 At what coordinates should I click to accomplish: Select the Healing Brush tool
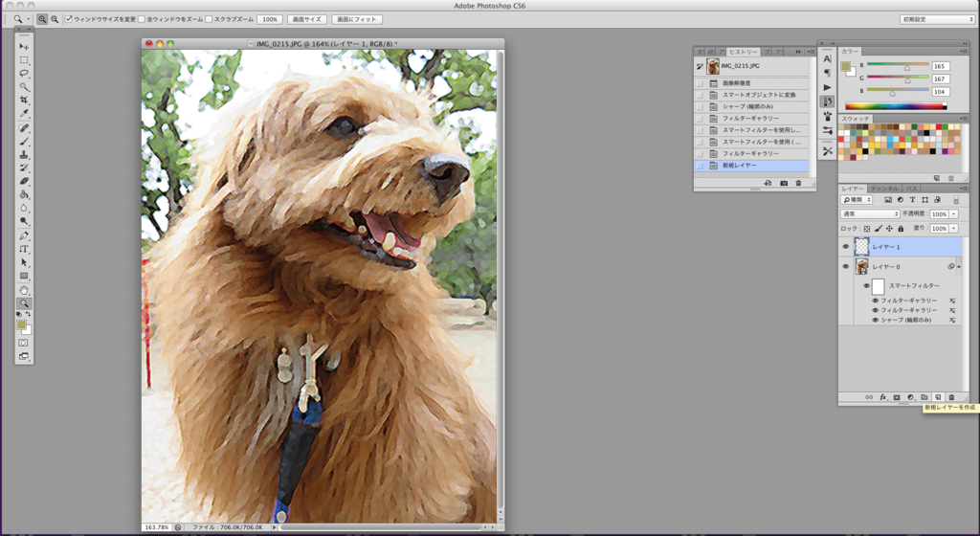pyautogui.click(x=24, y=128)
